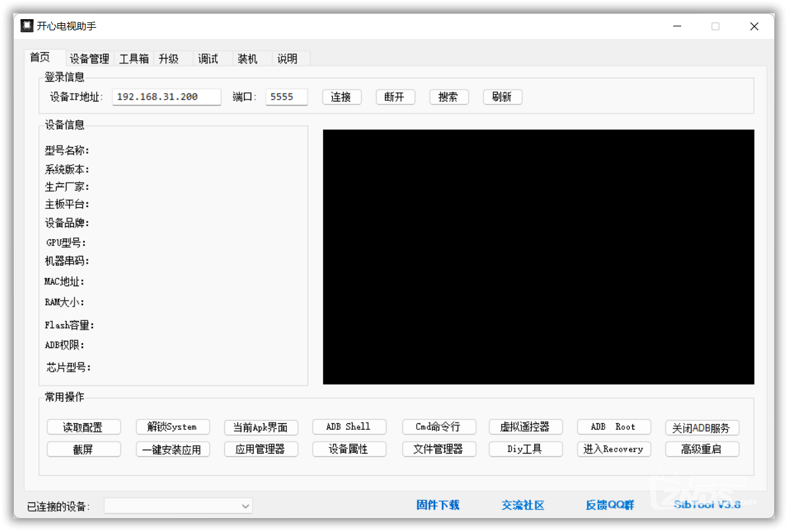The image size is (788, 532).
Task: Minimize the 开心电视助手 window
Action: (x=677, y=26)
